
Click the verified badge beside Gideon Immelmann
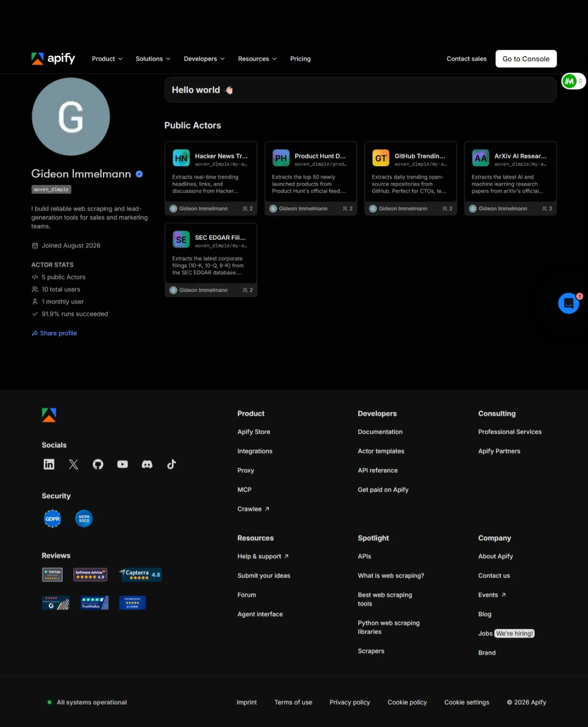point(139,174)
